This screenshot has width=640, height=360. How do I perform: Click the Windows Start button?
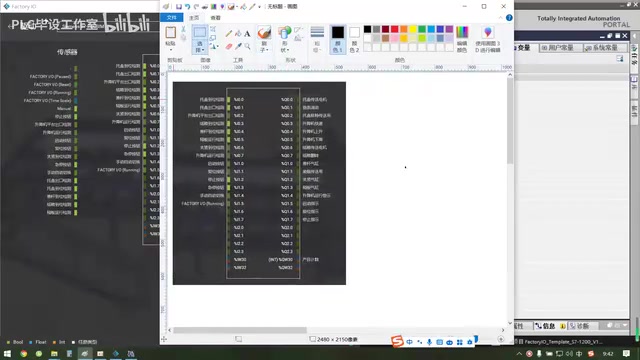7,353
